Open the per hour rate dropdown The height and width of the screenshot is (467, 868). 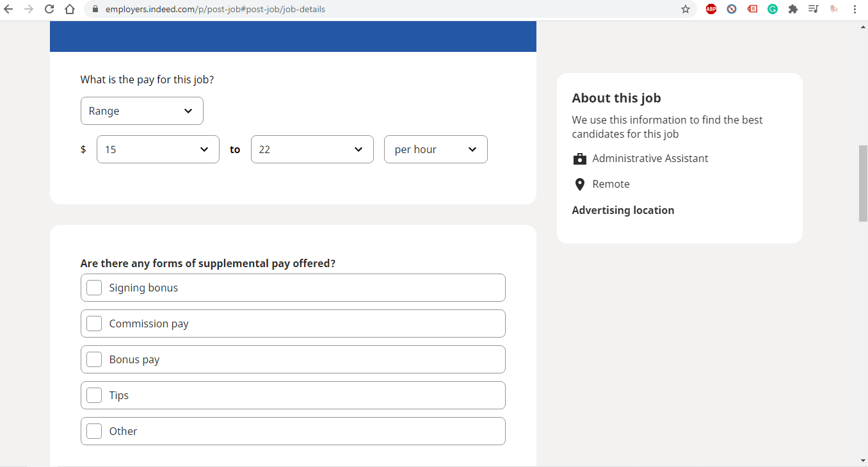click(435, 149)
